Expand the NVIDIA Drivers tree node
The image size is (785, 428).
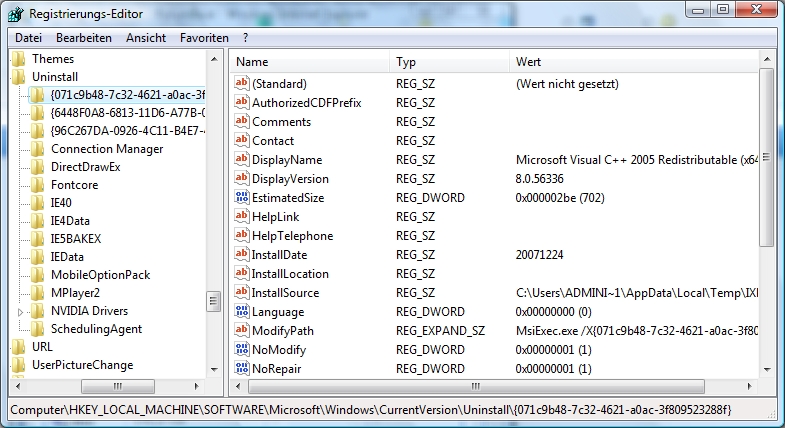coord(20,312)
